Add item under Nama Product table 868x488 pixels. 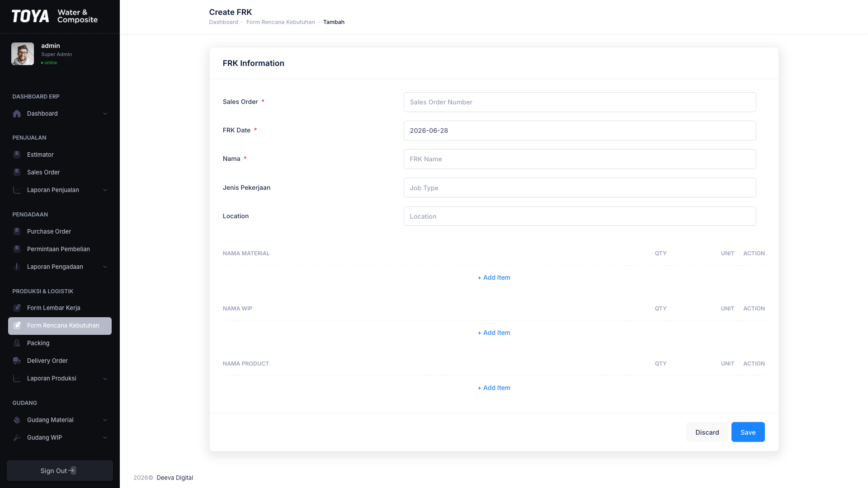coord(494,388)
